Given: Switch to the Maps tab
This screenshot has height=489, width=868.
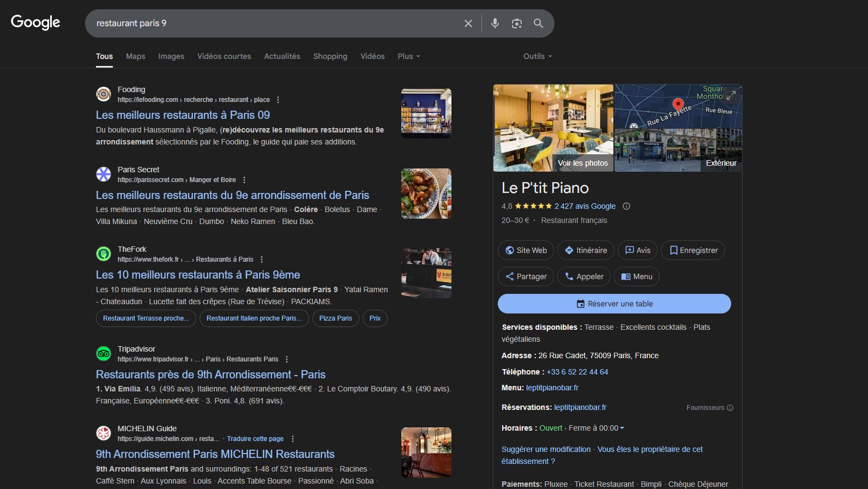Looking at the screenshot, I should (136, 56).
